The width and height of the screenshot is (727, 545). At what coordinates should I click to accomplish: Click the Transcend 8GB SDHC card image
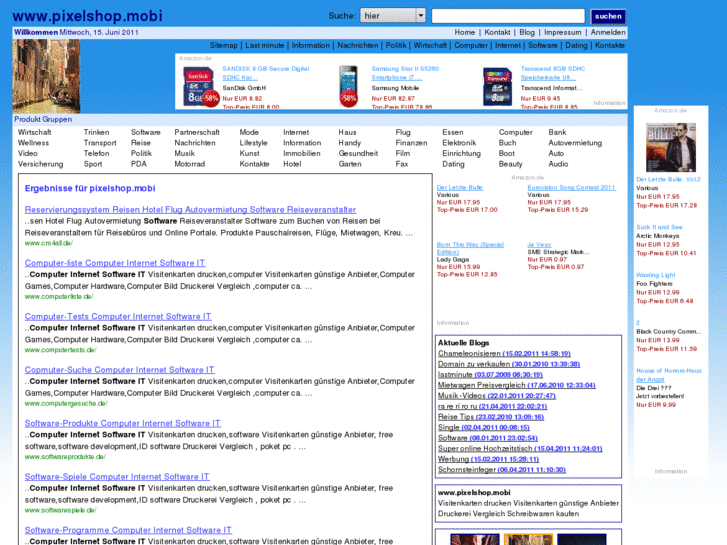(497, 87)
